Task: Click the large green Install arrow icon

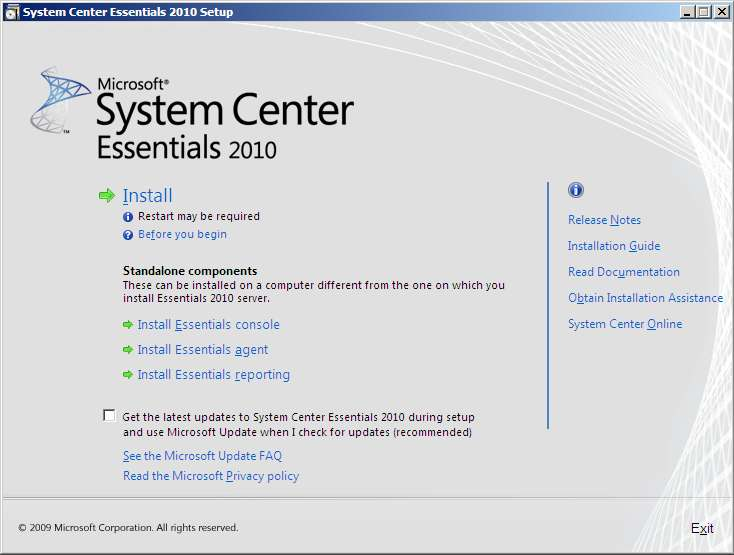Action: [107, 196]
